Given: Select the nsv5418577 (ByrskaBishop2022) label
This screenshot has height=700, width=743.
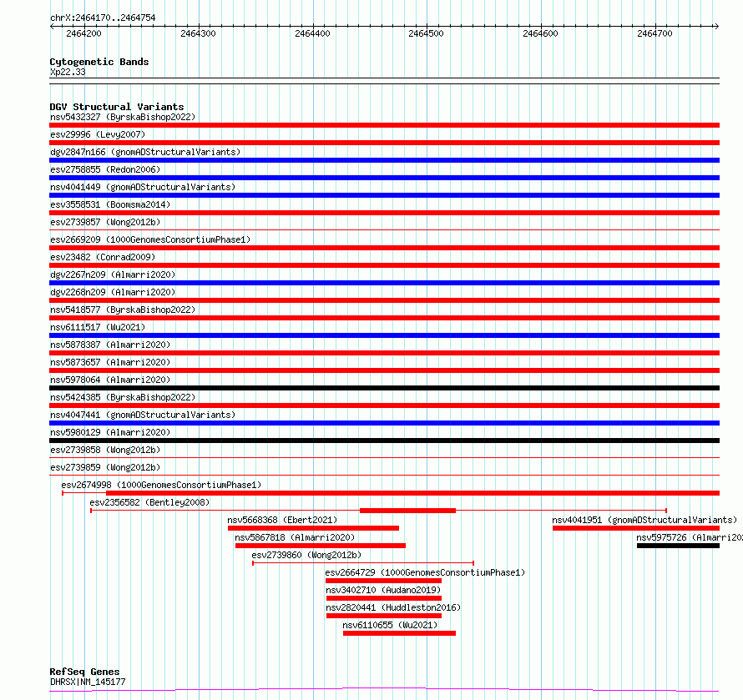Looking at the screenshot, I should (123, 310).
